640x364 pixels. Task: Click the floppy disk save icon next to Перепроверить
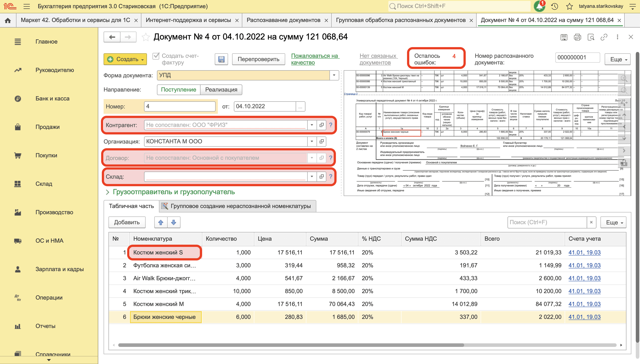[221, 59]
